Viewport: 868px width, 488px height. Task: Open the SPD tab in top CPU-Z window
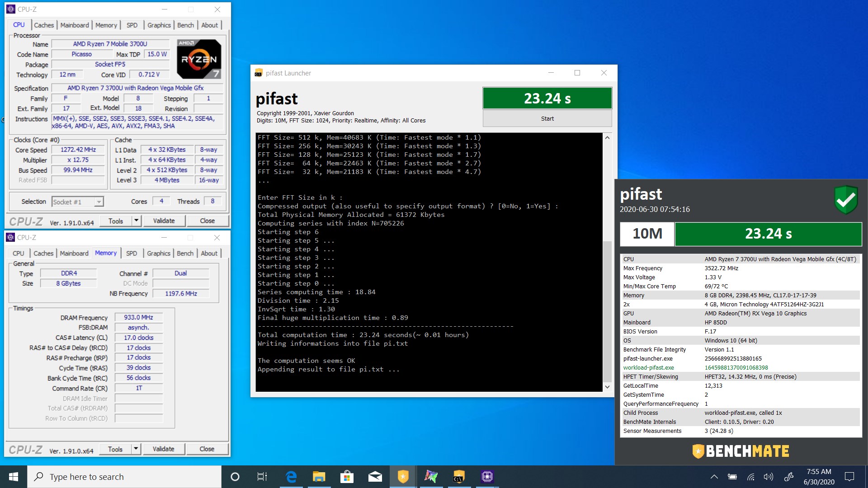click(x=132, y=25)
